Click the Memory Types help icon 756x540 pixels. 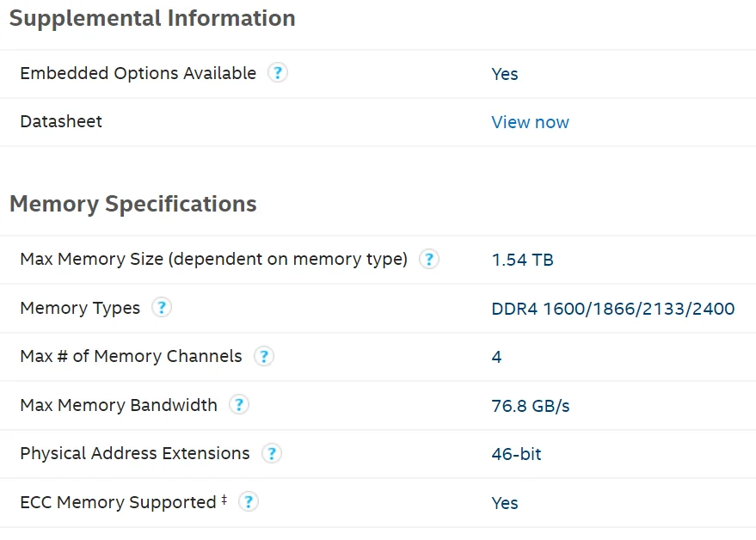[161, 308]
